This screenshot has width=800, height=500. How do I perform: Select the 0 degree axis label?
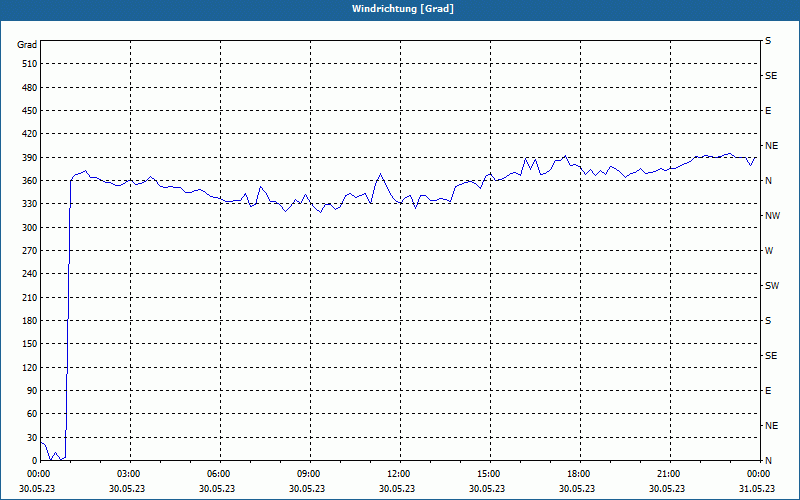[x=35, y=461]
